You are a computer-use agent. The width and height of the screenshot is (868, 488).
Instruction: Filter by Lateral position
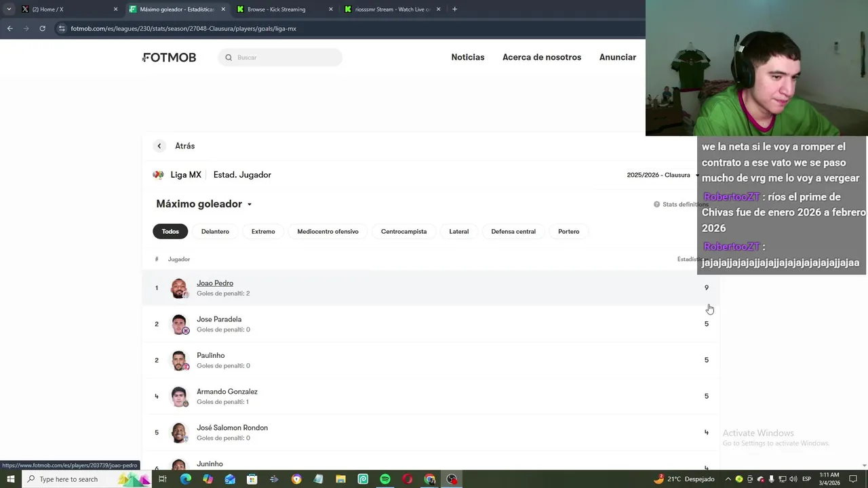[459, 231]
